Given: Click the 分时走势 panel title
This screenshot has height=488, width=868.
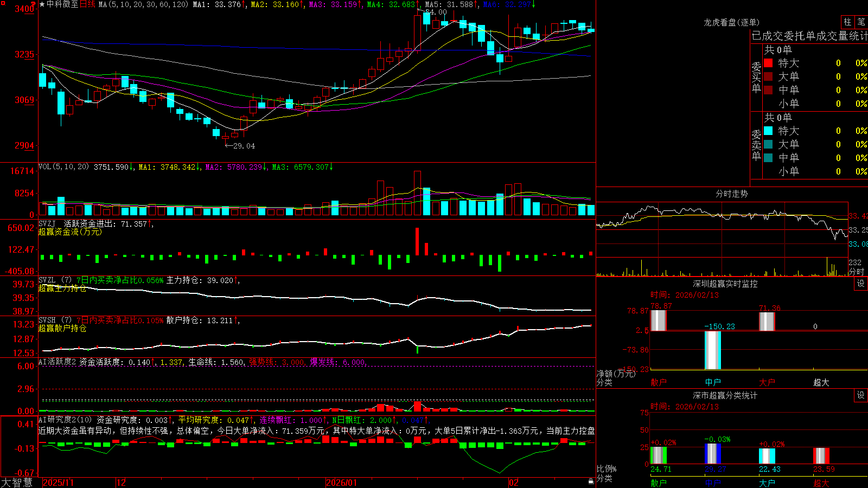Looking at the screenshot, I should point(731,194).
